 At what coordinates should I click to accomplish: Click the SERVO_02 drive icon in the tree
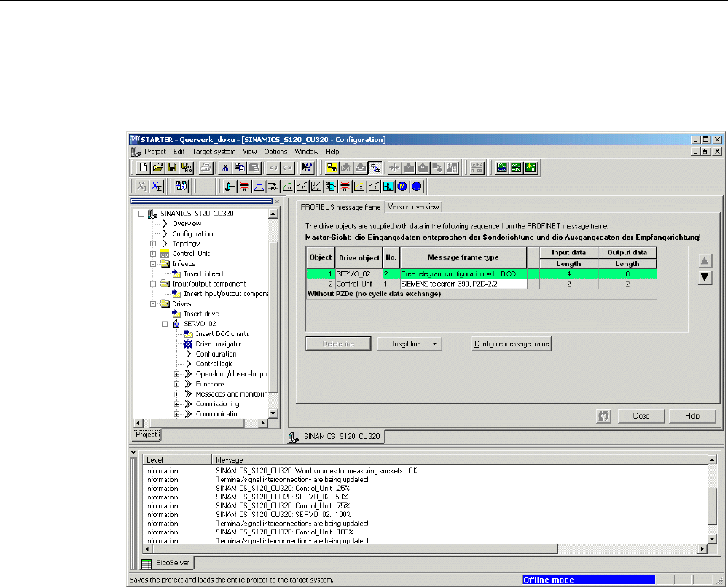(x=176, y=324)
